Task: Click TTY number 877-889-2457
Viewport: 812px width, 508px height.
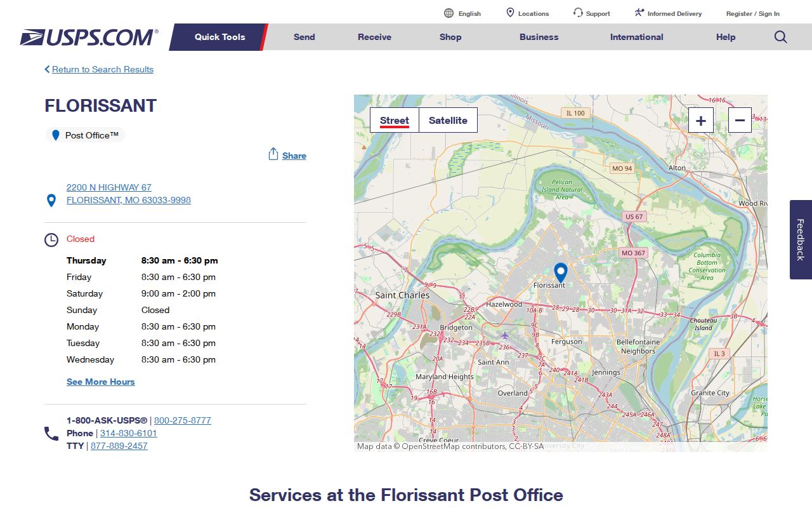Action: click(x=119, y=446)
